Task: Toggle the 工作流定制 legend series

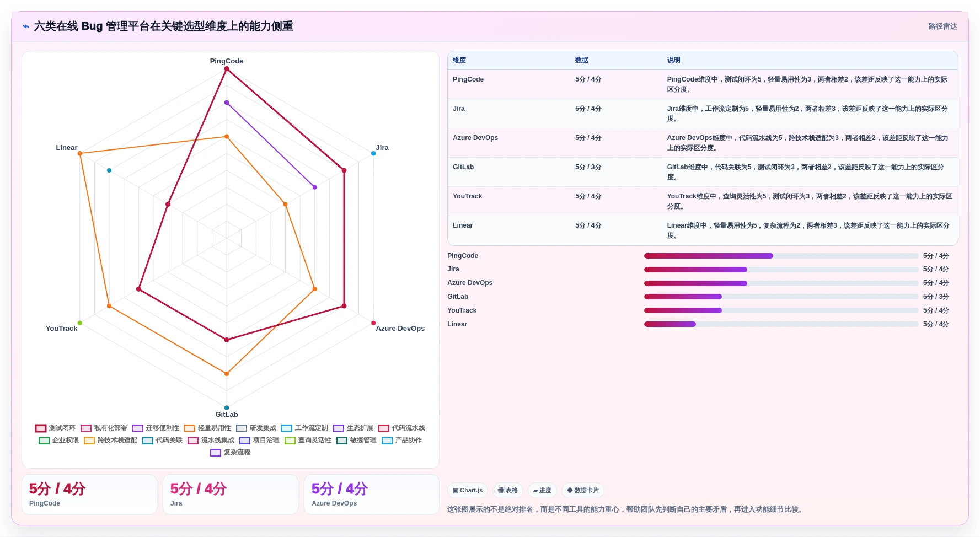Action: [x=305, y=428]
